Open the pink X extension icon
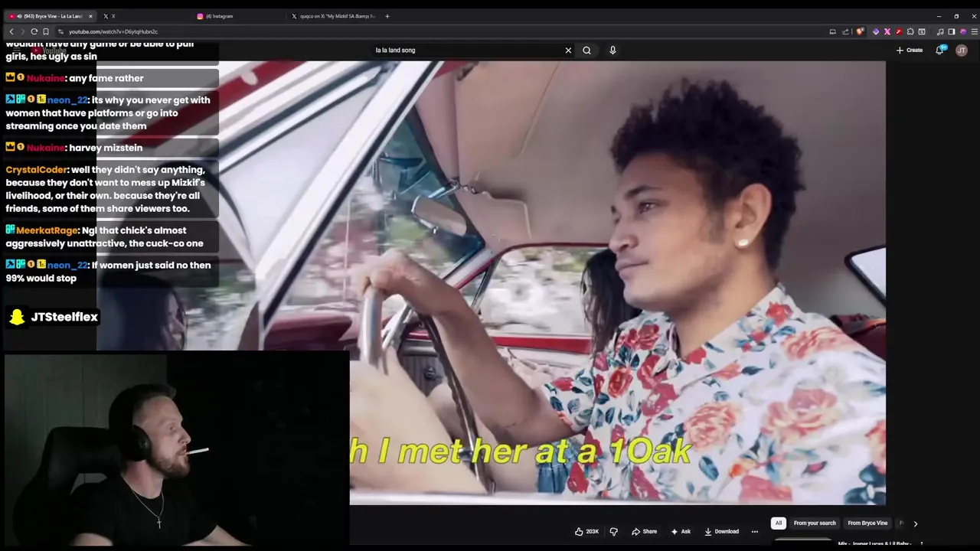980x551 pixels. [887, 31]
